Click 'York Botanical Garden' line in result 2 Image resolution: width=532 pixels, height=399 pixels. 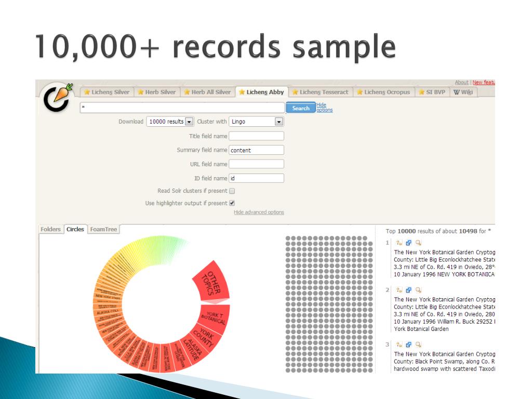click(x=421, y=329)
